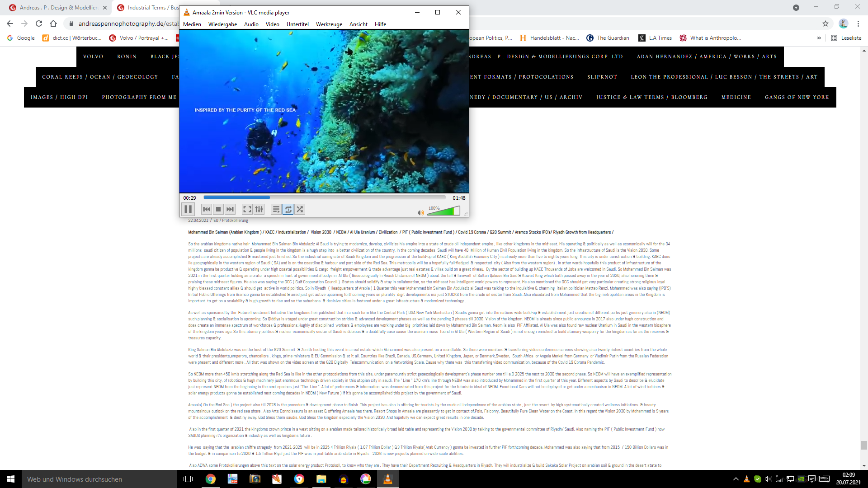
Task: Open the Hilfe menu in VLC
Action: (x=380, y=24)
